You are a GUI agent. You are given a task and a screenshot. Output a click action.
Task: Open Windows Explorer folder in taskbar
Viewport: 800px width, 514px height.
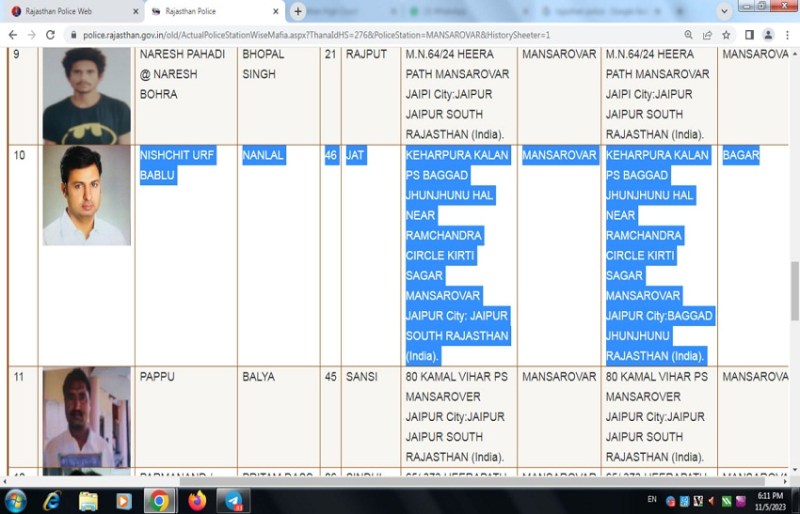88,500
